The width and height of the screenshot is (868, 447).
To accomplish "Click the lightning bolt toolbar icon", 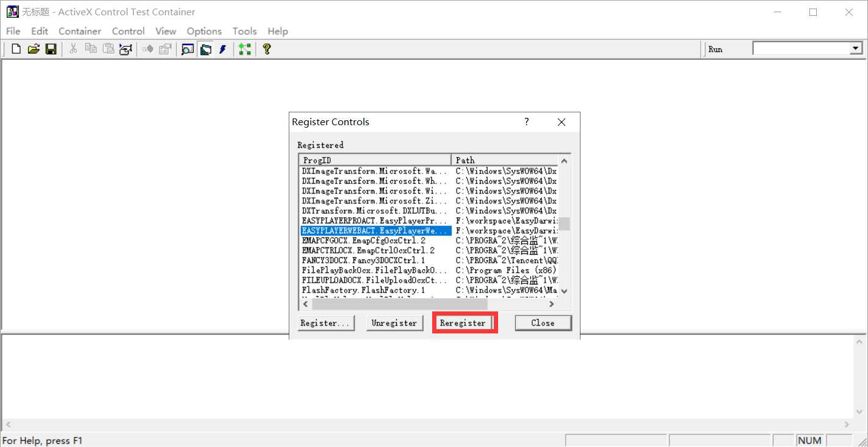I will [x=222, y=49].
